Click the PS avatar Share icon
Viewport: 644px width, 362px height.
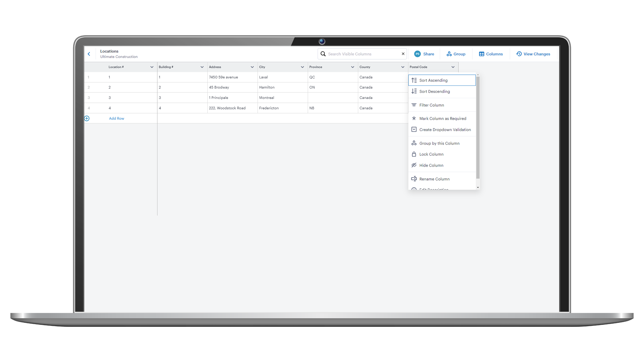click(417, 54)
